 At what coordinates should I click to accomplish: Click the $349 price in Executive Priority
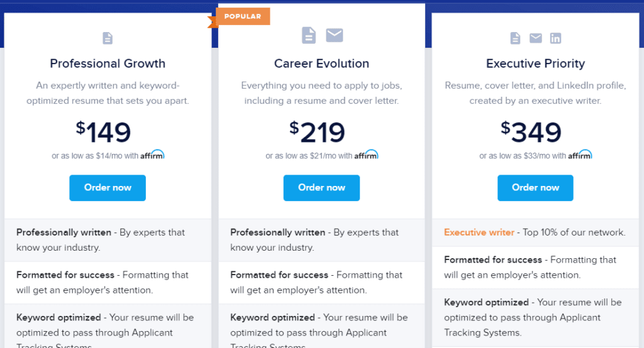pyautogui.click(x=531, y=132)
